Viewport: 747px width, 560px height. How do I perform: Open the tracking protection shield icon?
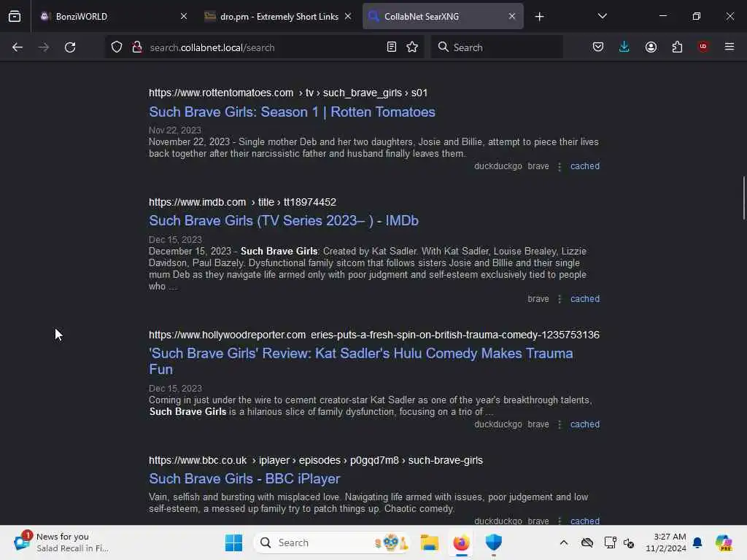pos(117,47)
